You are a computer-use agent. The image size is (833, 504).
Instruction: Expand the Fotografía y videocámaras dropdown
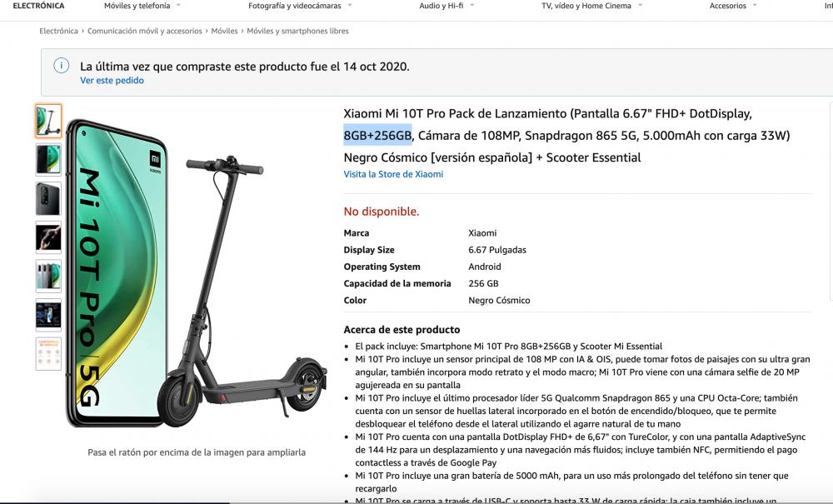300,6
